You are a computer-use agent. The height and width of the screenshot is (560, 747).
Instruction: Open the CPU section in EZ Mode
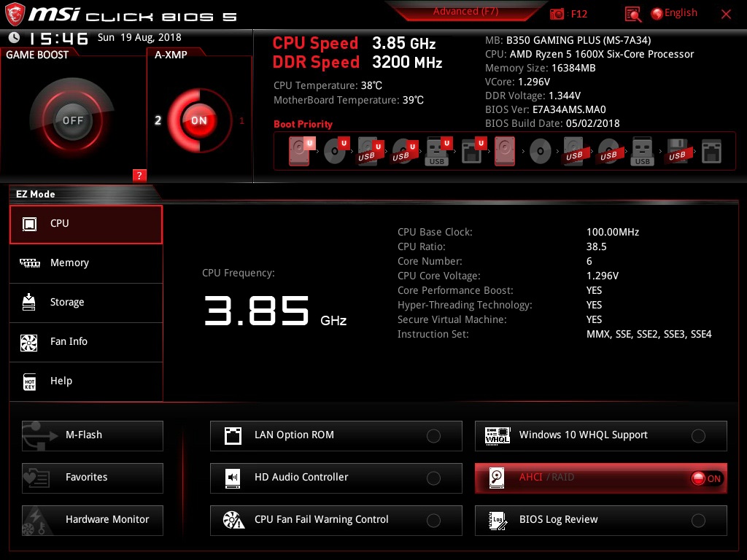pos(86,225)
